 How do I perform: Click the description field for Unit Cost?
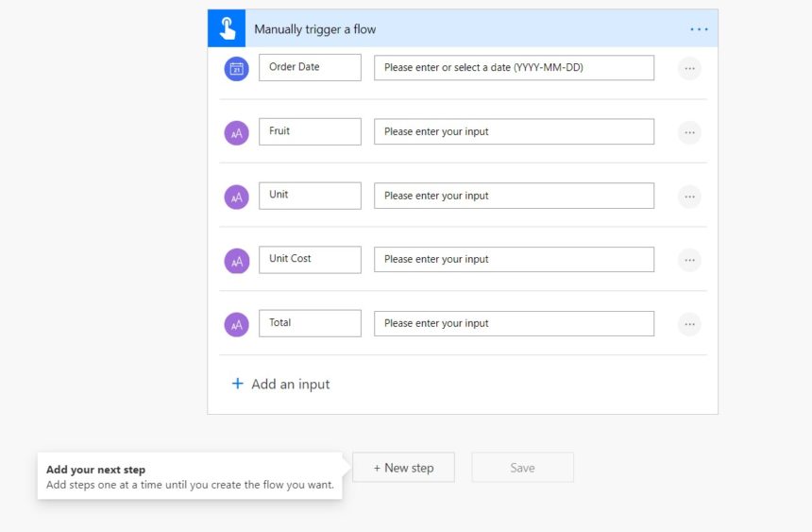[515, 259]
